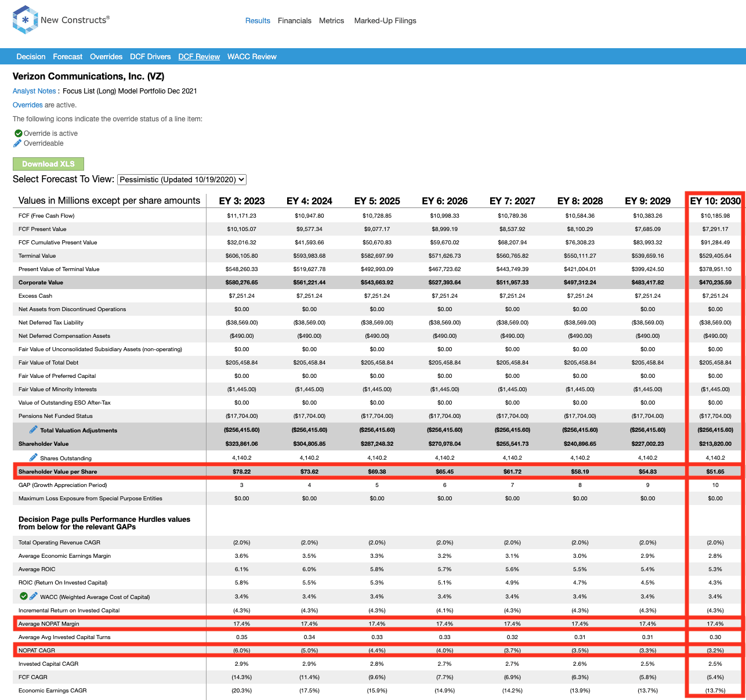Click the 'FCF CAGR' row label

pyautogui.click(x=33, y=677)
